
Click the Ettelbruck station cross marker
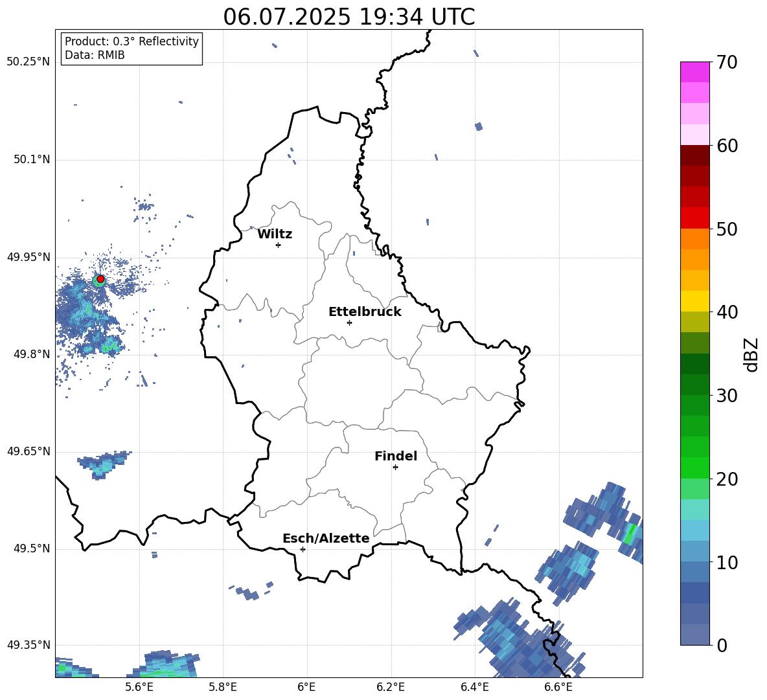349,322
